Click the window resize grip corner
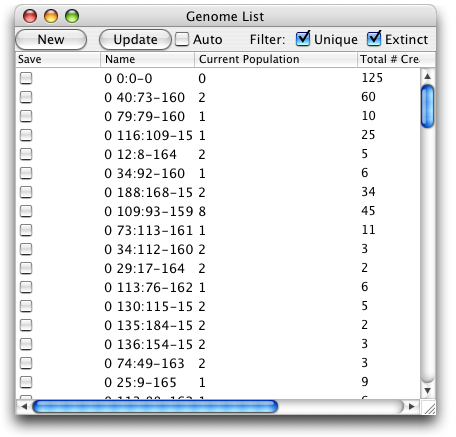Image resolution: width=456 pixels, height=437 pixels. 428,407
